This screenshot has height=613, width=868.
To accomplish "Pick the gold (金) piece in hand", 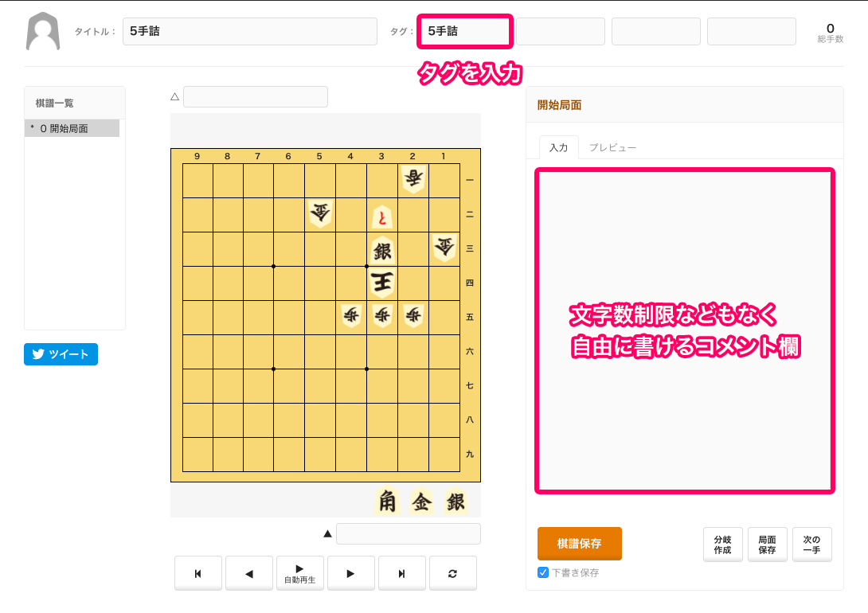I will pos(421,502).
